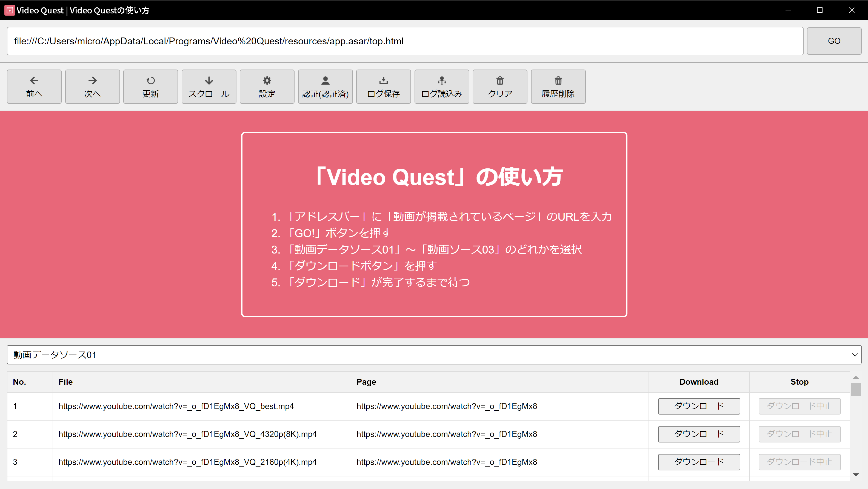
Task: Click ダウンロード中止 for row 1
Action: coord(799,406)
